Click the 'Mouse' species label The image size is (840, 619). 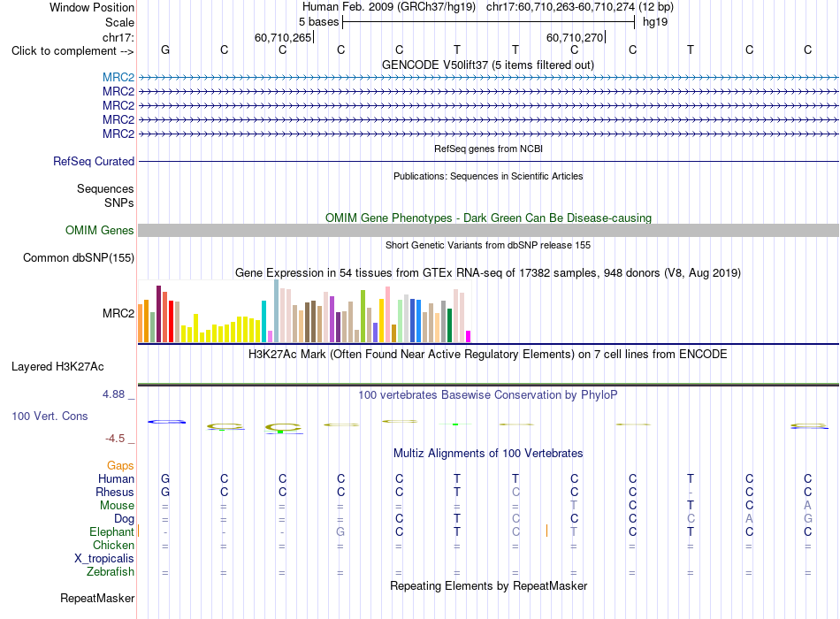pos(118,506)
